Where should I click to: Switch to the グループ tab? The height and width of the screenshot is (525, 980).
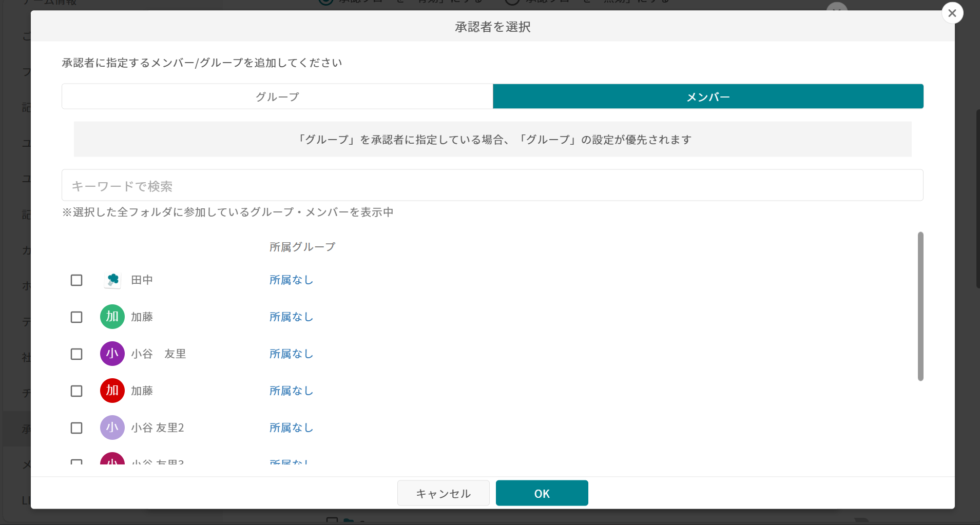coord(277,96)
